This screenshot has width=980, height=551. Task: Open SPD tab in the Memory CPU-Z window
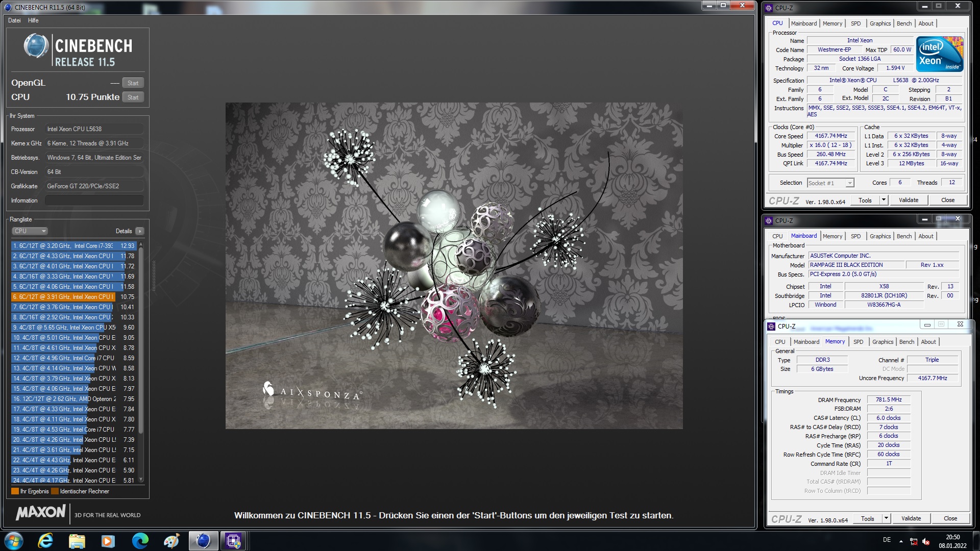click(x=858, y=342)
